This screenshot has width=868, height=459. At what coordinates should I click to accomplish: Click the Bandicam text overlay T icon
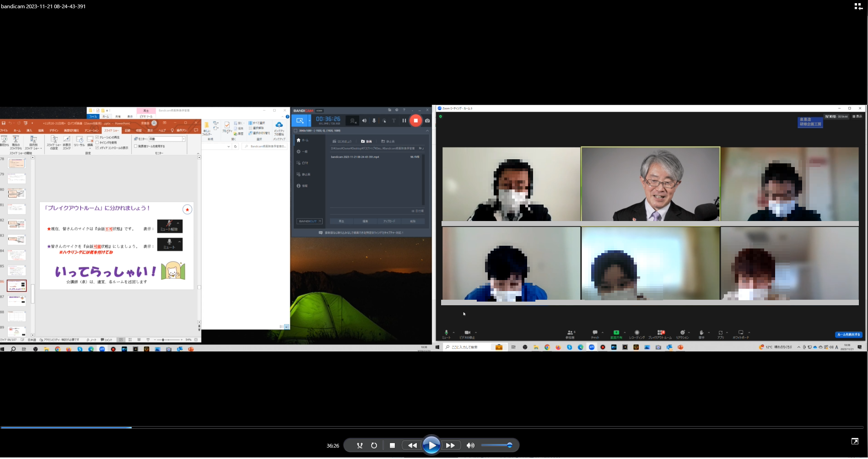394,121
